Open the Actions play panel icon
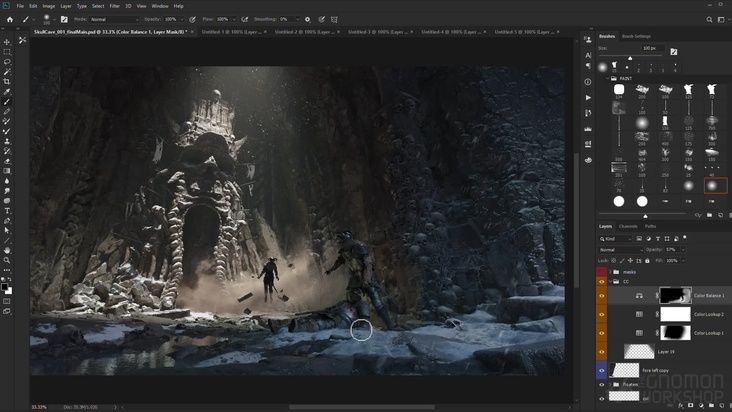Screen dimensions: 732x412 pos(588,98)
